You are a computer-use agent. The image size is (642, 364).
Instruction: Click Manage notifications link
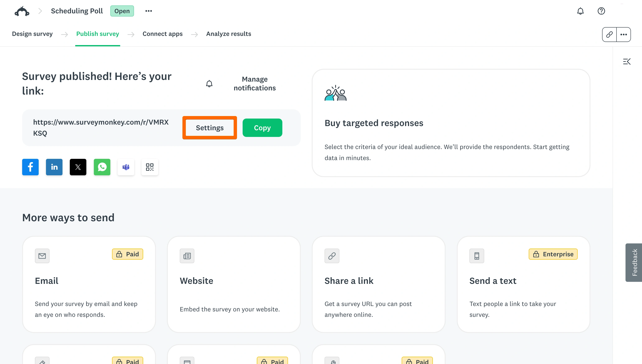255,83
